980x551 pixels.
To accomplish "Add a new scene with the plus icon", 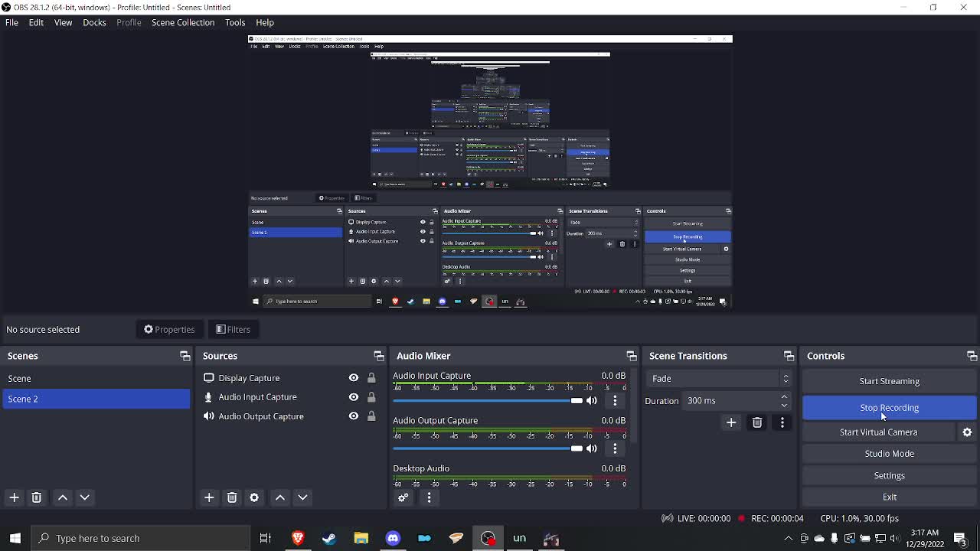I will coord(14,497).
